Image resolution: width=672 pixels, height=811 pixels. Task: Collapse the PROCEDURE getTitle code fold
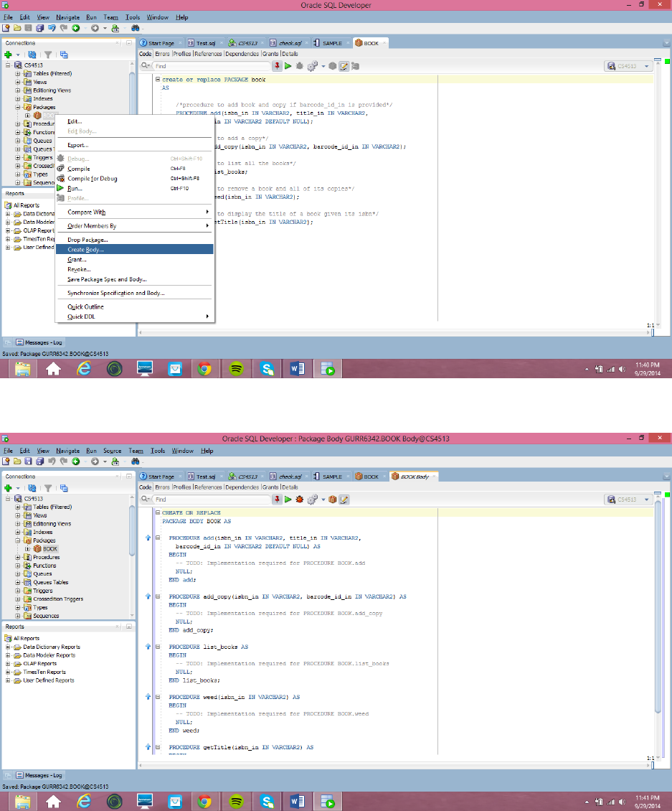tap(158, 747)
